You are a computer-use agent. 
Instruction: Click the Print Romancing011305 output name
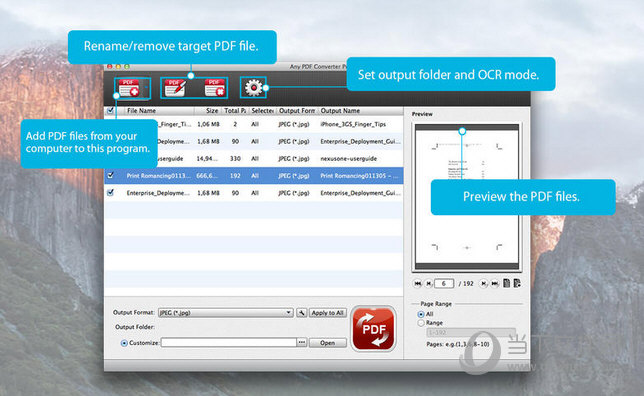[x=359, y=175]
